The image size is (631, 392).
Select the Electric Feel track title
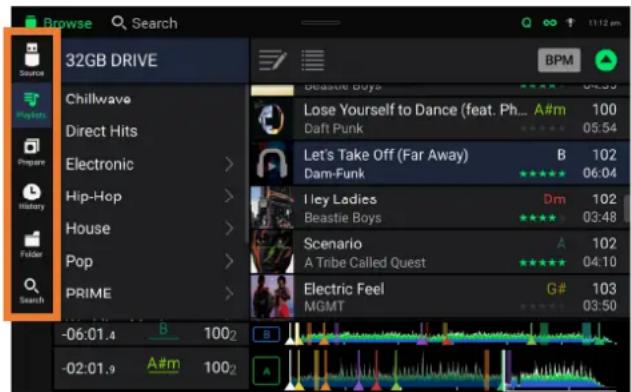(344, 289)
